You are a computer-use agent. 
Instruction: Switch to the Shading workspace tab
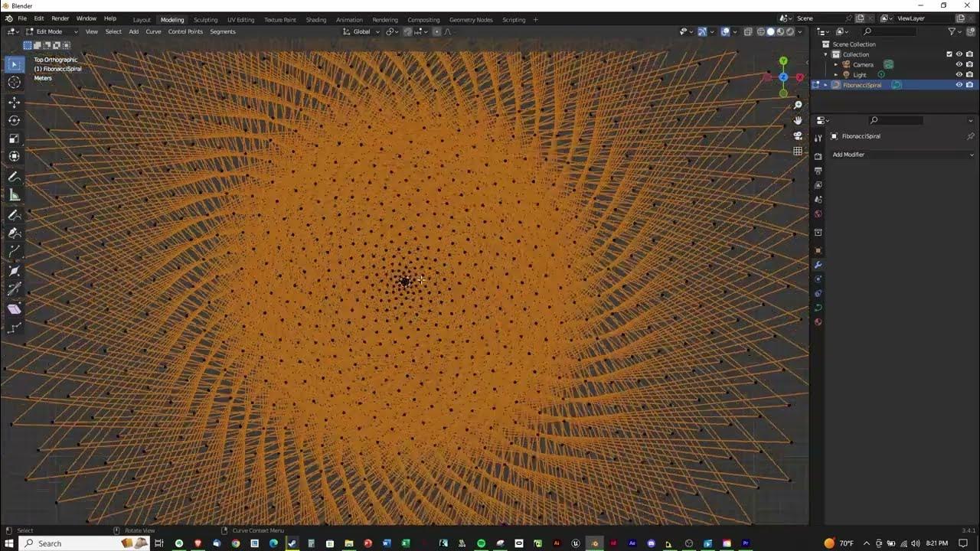(316, 19)
